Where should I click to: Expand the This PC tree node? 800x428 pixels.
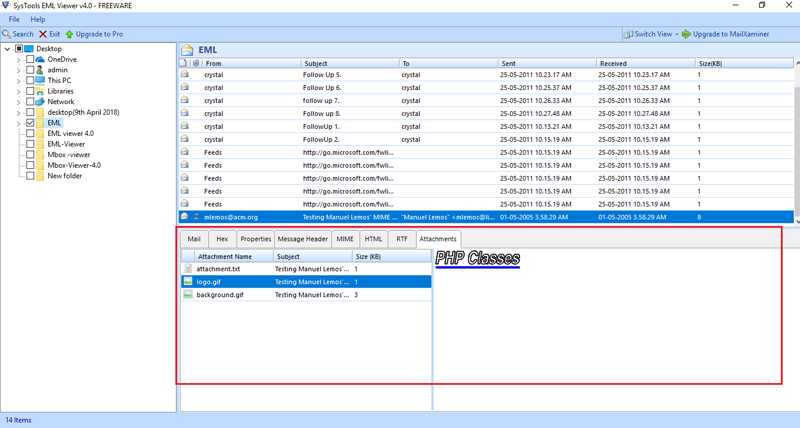(x=18, y=81)
